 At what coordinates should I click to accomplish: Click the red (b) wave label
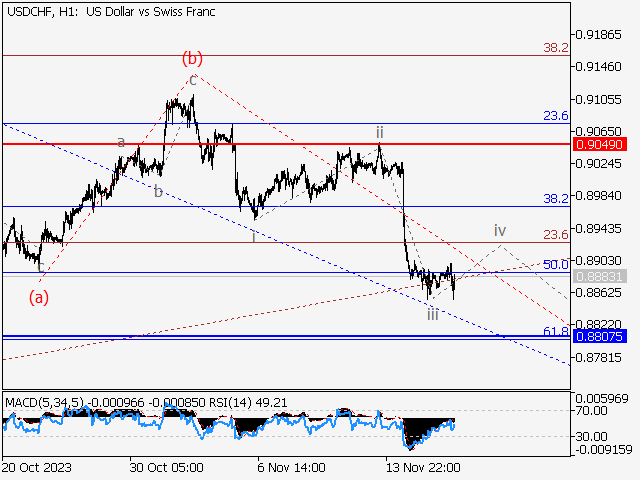[192, 58]
